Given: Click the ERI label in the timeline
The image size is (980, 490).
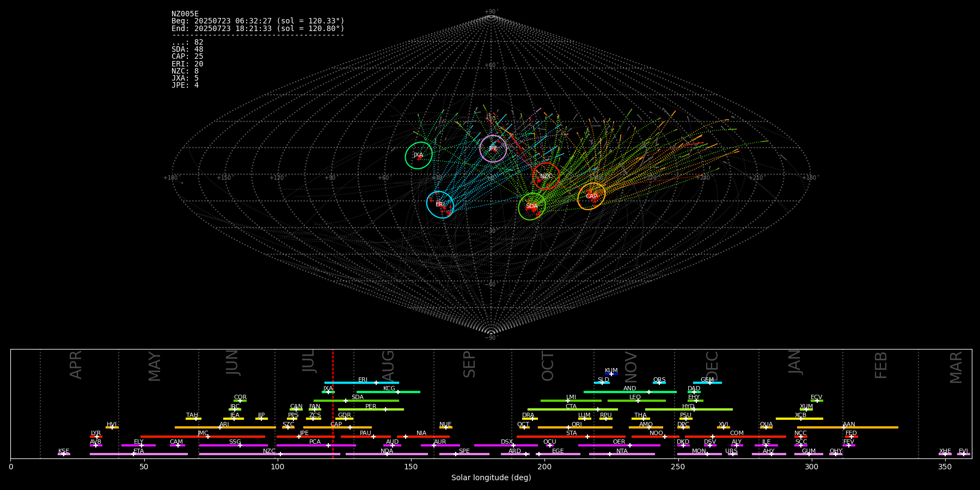Looking at the screenshot, I should pos(363,380).
